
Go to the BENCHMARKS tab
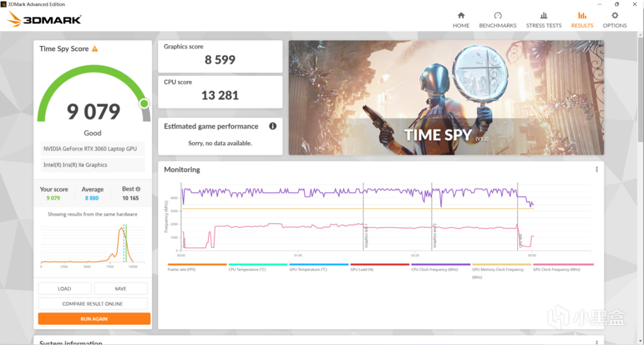pos(497,20)
